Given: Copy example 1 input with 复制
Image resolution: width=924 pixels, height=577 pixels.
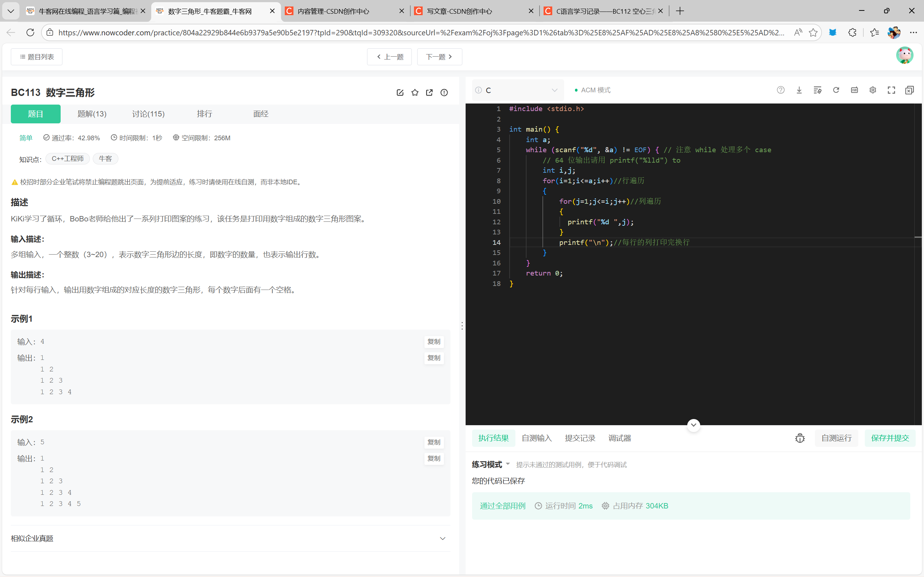Looking at the screenshot, I should (433, 342).
